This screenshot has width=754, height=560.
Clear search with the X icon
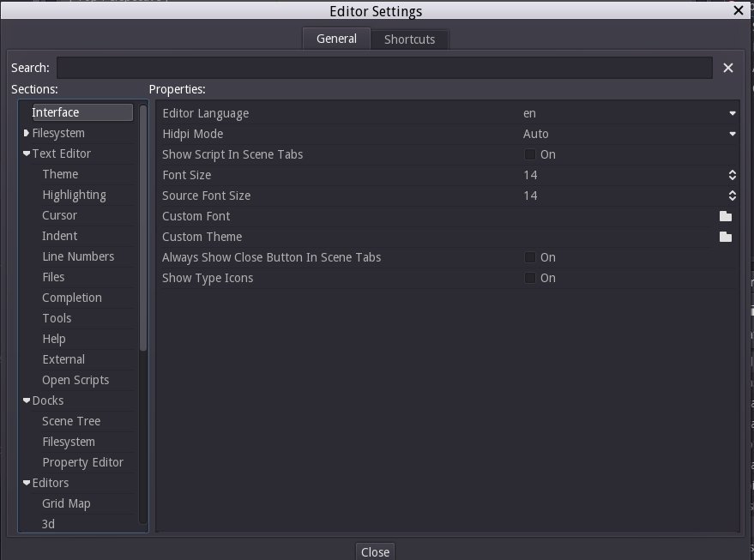(727, 68)
